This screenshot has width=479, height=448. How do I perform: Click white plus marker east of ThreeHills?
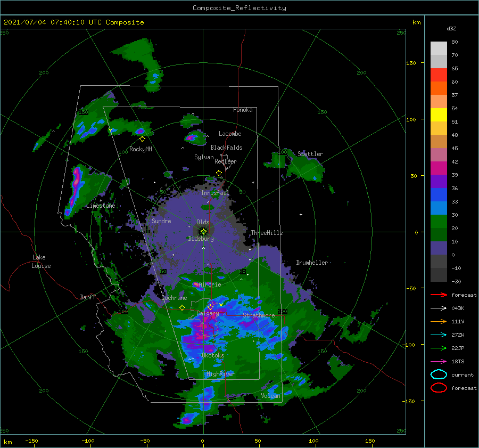(x=301, y=214)
